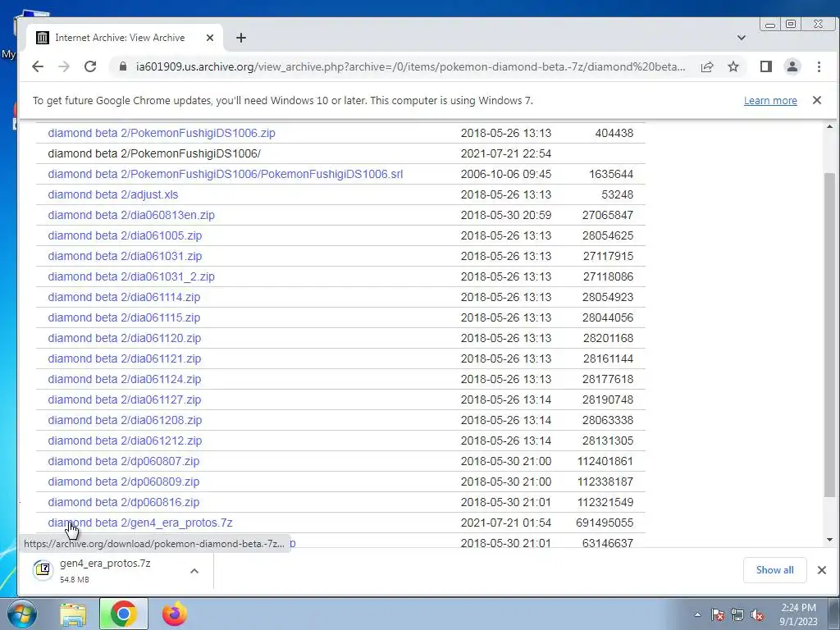Launch Firefox from taskbar
Image resolution: width=840 pixels, height=630 pixels.
tap(175, 614)
